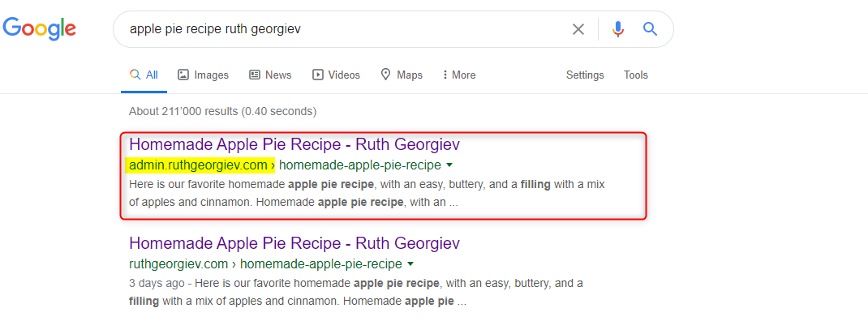868x334 pixels.
Task: Click into the search query text field
Action: click(341, 29)
